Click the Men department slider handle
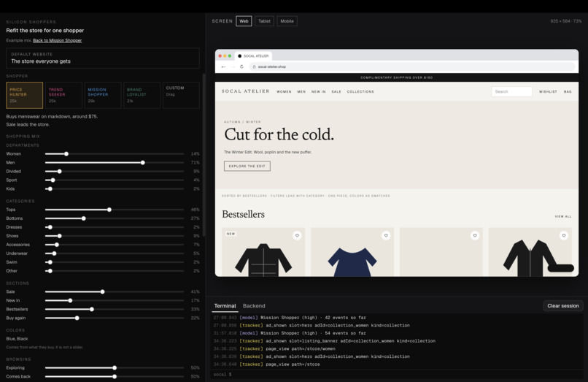588x382 pixels. [143, 163]
